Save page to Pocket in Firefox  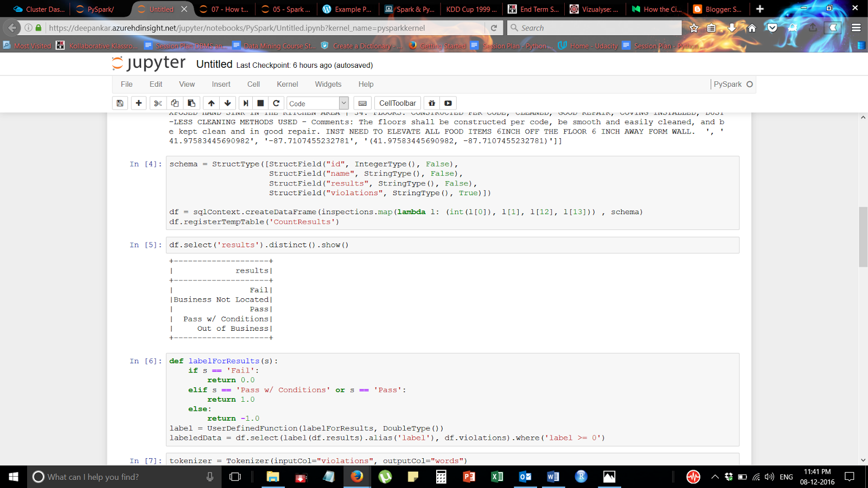771,28
